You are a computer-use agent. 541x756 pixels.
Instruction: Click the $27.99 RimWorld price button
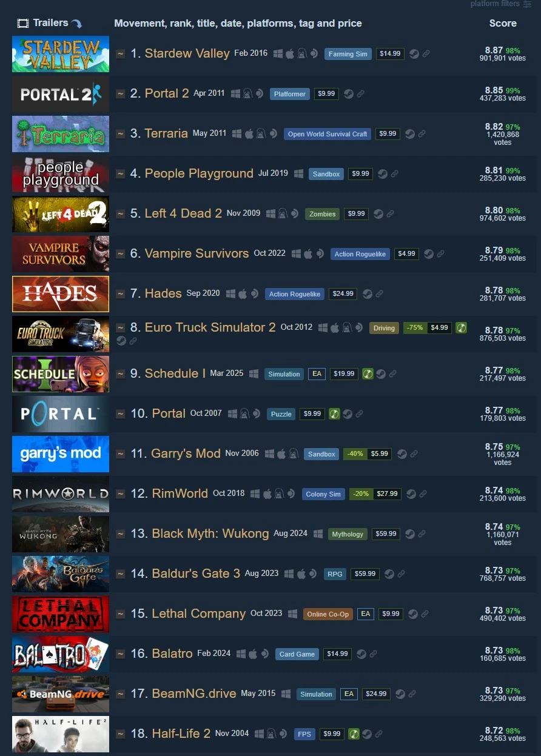[387, 494]
